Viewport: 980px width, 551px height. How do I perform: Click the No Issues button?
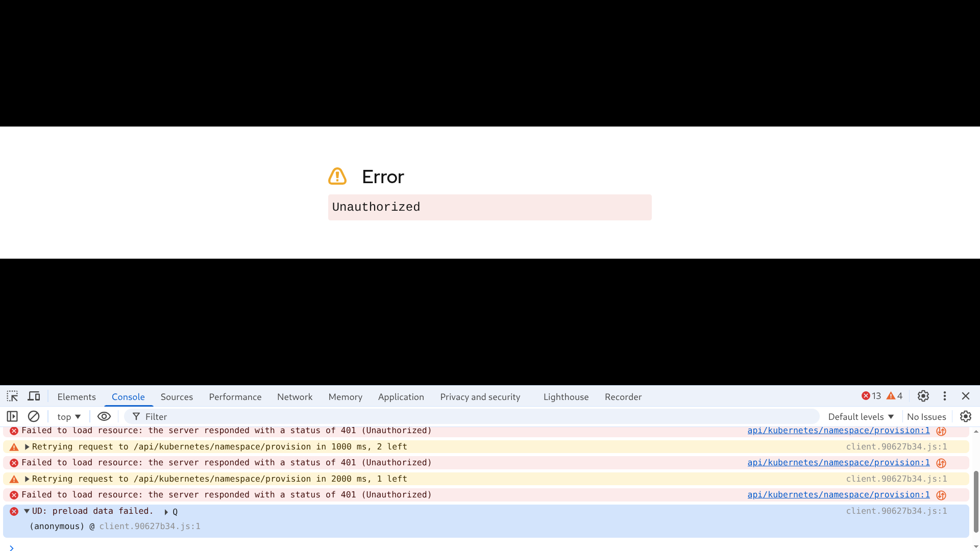[926, 417]
